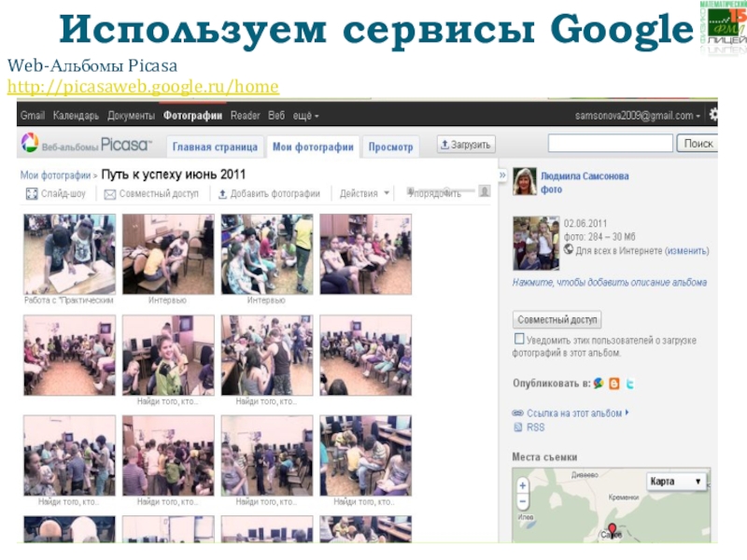
Task: Publish to Twitter icon
Action: click(629, 384)
